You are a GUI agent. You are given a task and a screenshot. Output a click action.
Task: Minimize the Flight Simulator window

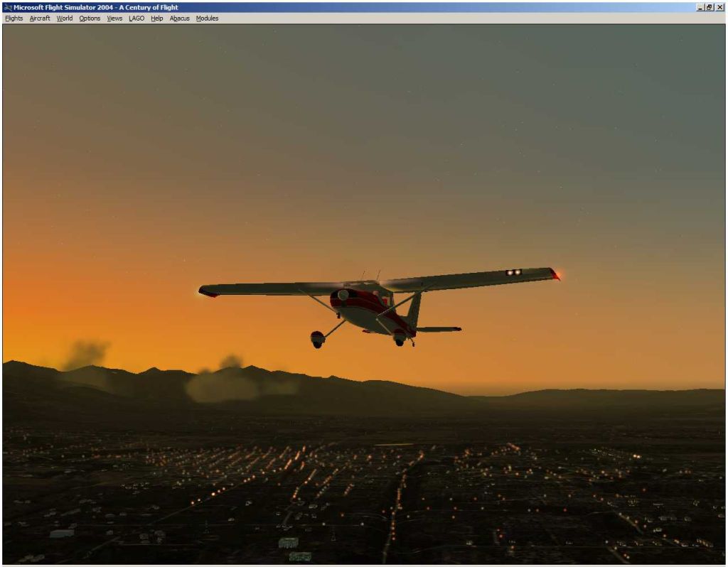point(700,7)
